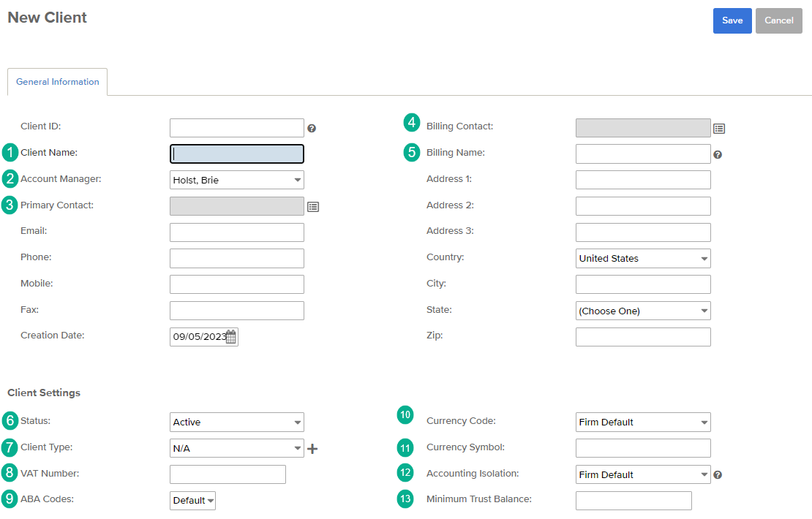This screenshot has height=519, width=812.
Task: Select the Billing Contact field
Action: [x=643, y=128]
